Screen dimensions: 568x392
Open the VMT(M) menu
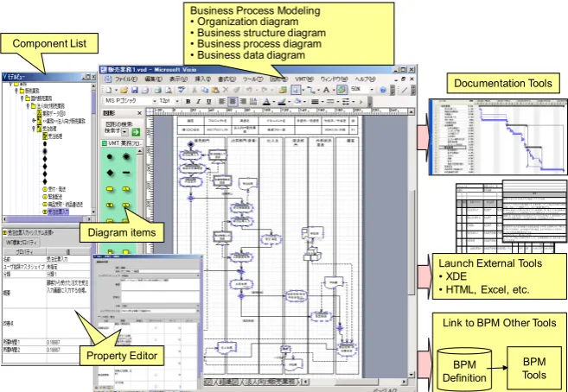click(x=304, y=79)
